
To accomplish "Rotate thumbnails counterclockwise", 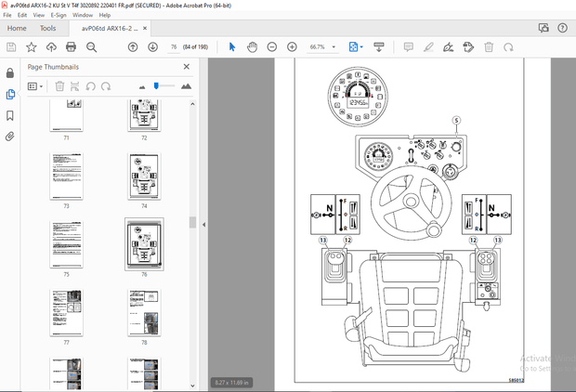I will (x=90, y=86).
